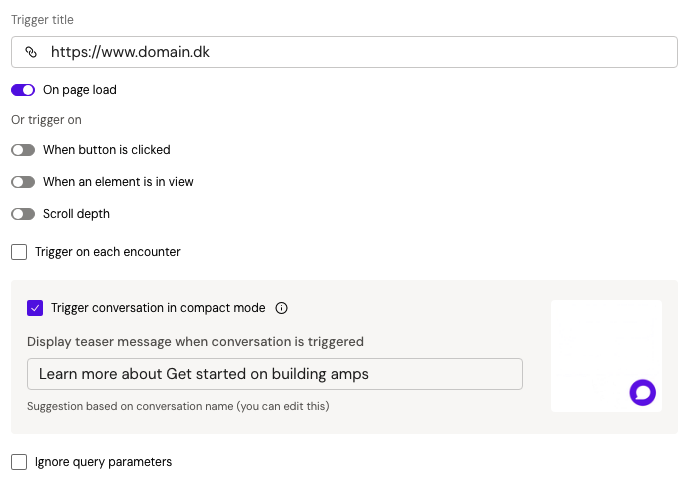Click the link icon in the URL field
The width and height of the screenshot is (689, 482).
pos(31,52)
